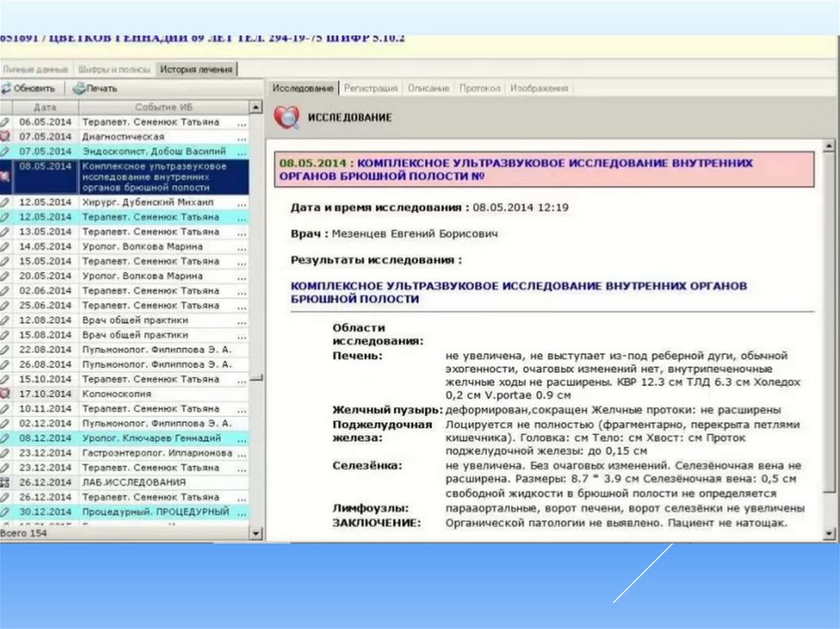This screenshot has height=629, width=840.
Task: Switch to the Описание tab
Action: [428, 88]
